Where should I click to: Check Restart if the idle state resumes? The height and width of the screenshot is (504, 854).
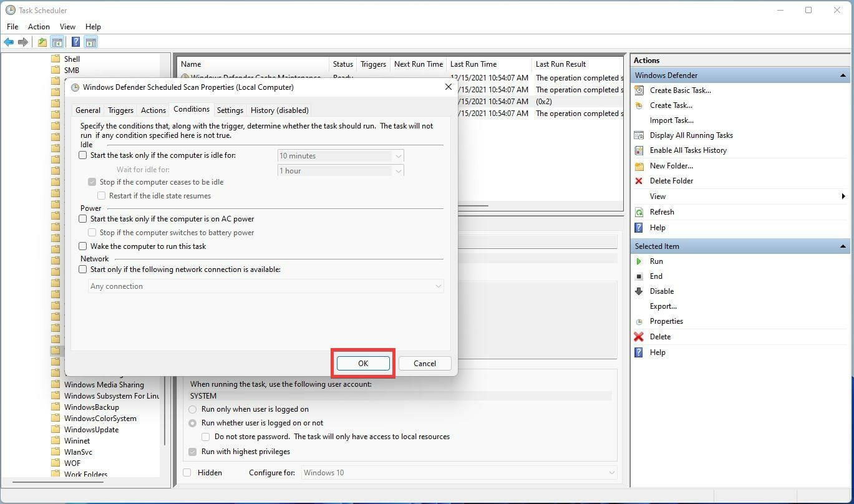(101, 196)
